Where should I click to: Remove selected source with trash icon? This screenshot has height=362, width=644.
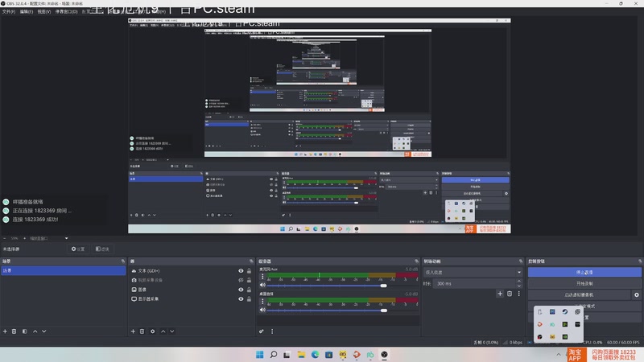(142, 331)
